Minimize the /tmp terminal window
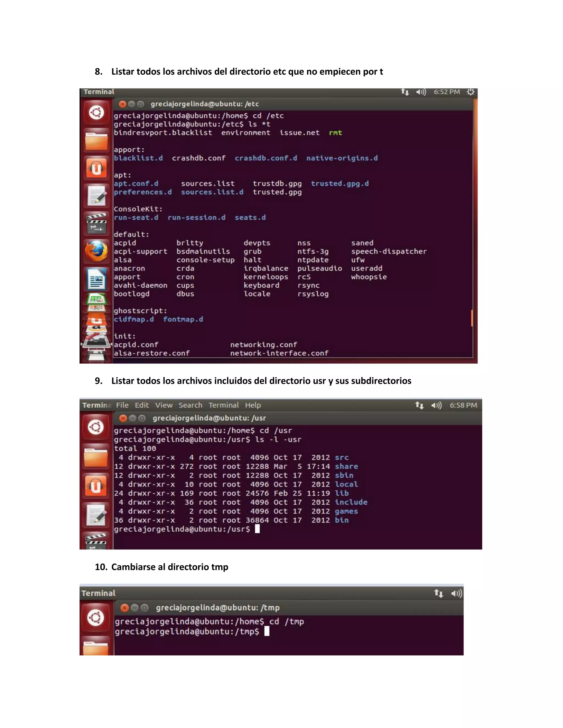Screen dimensions: 563x728 [x=134, y=608]
